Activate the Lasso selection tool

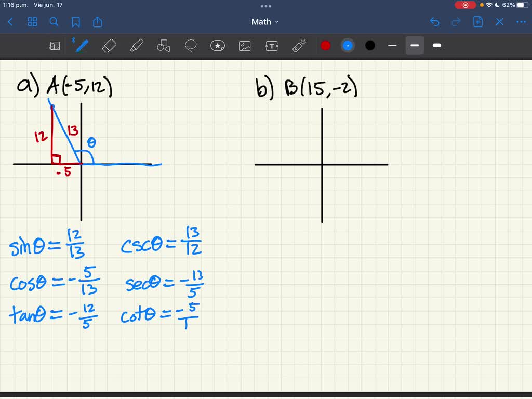[x=191, y=46]
